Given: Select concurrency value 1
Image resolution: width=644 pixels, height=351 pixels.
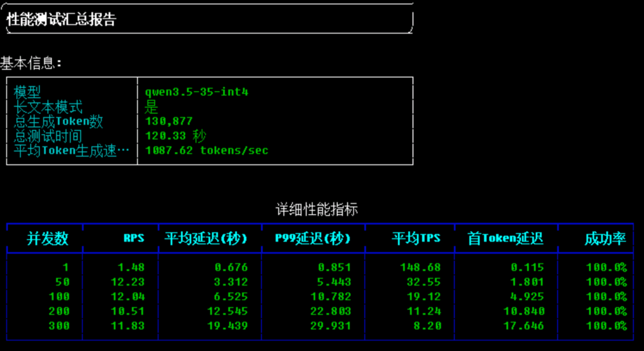Looking at the screenshot, I should tap(66, 268).
